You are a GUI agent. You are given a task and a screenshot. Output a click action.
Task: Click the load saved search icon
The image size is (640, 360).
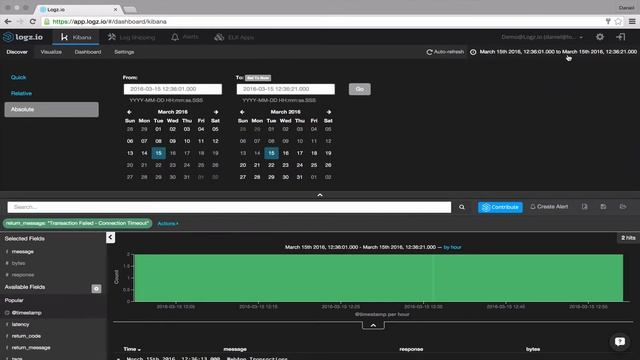click(622, 207)
